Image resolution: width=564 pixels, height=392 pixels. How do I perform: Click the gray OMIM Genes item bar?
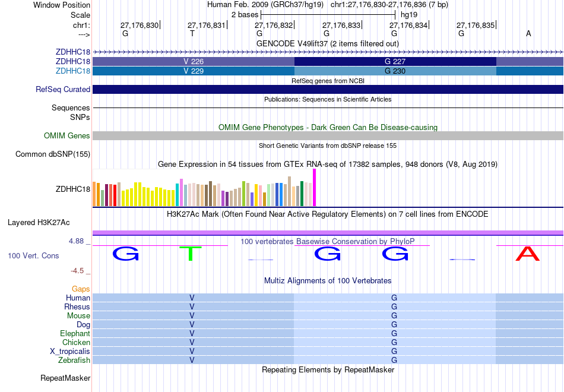[328, 135]
